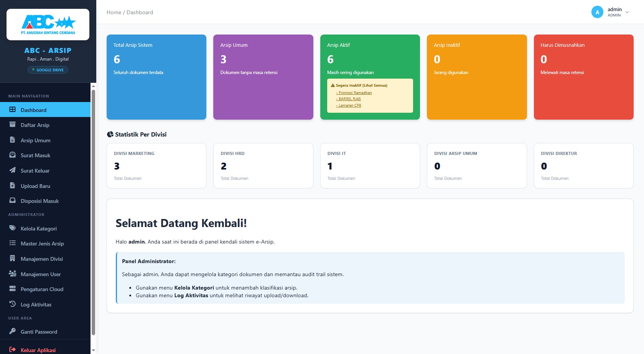Click the Divisi Marketing statistics card
The width and height of the screenshot is (644, 354).
[156, 166]
